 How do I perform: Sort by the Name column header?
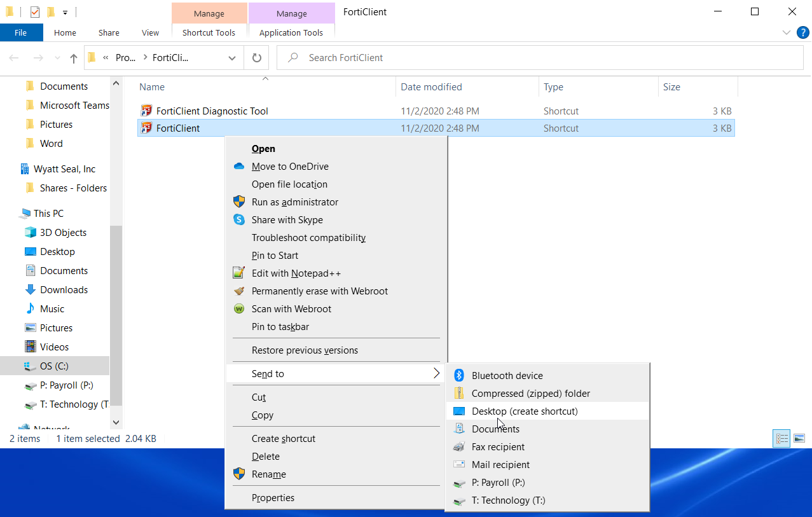[x=265, y=87]
